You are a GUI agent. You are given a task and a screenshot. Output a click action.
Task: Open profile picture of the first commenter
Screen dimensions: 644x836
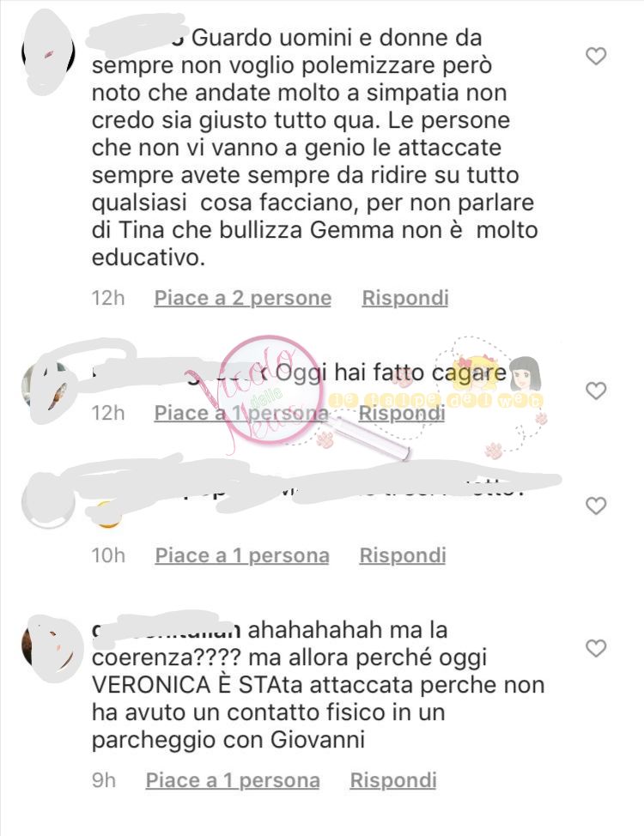(x=48, y=52)
